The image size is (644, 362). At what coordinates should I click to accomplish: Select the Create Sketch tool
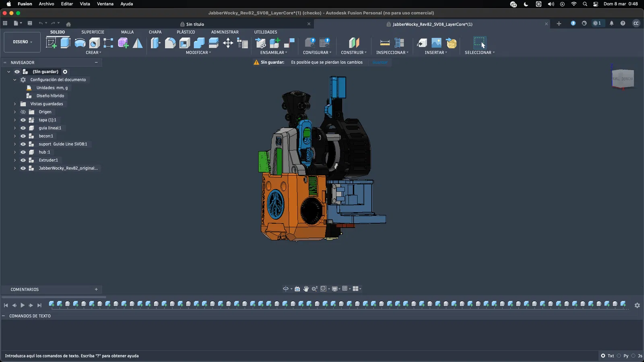point(51,43)
